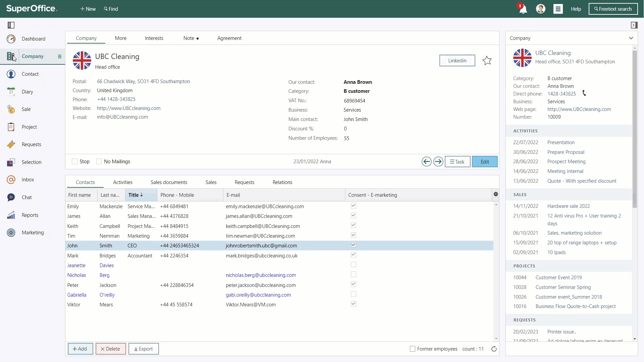Collapse the left navigation sidebar icon

(x=11, y=25)
